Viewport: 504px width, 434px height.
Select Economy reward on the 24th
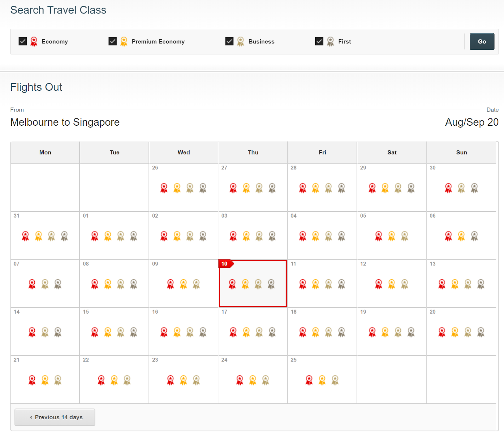coord(240,380)
